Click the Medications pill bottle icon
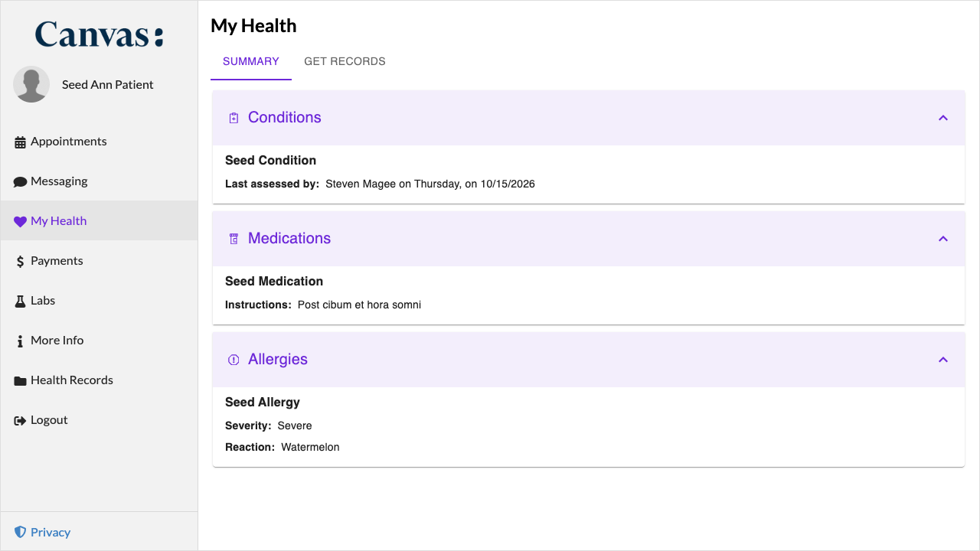 coord(234,239)
